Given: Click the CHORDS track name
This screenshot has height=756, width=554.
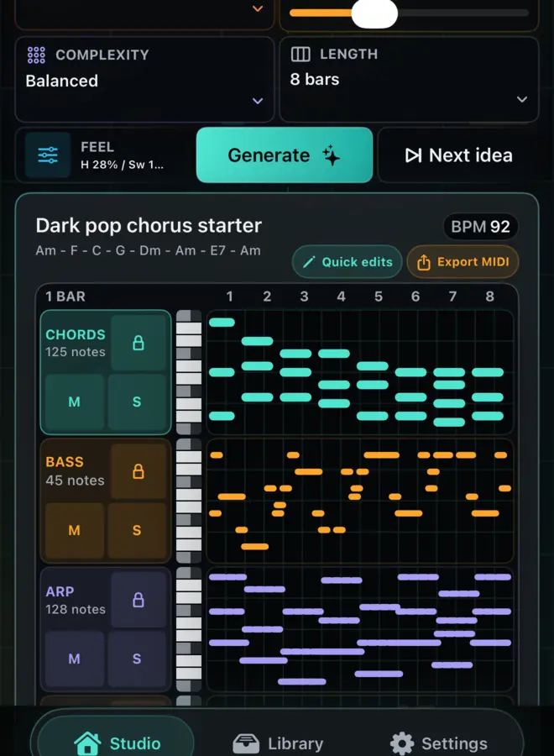Looking at the screenshot, I should 76,334.
